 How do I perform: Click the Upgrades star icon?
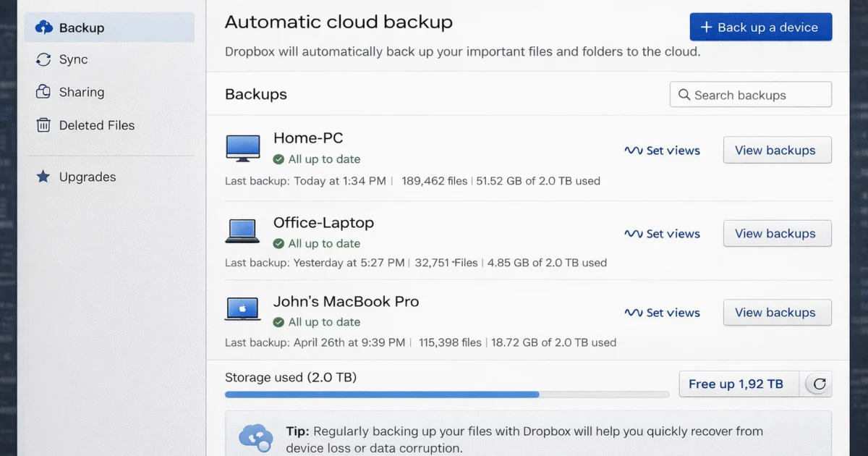coord(43,177)
